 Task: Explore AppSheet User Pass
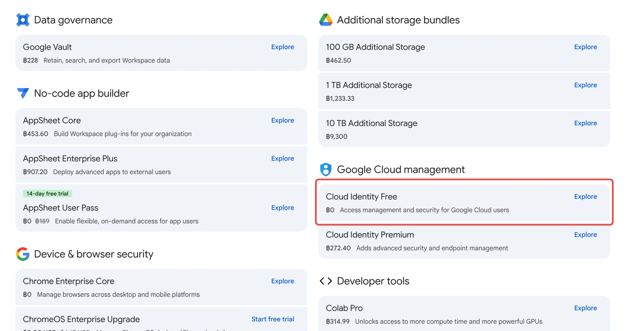click(283, 207)
